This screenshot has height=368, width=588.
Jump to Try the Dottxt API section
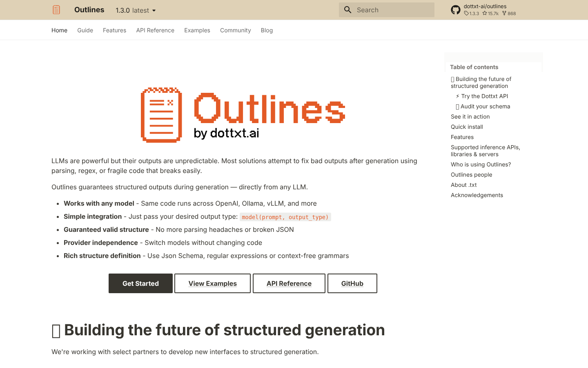482,96
